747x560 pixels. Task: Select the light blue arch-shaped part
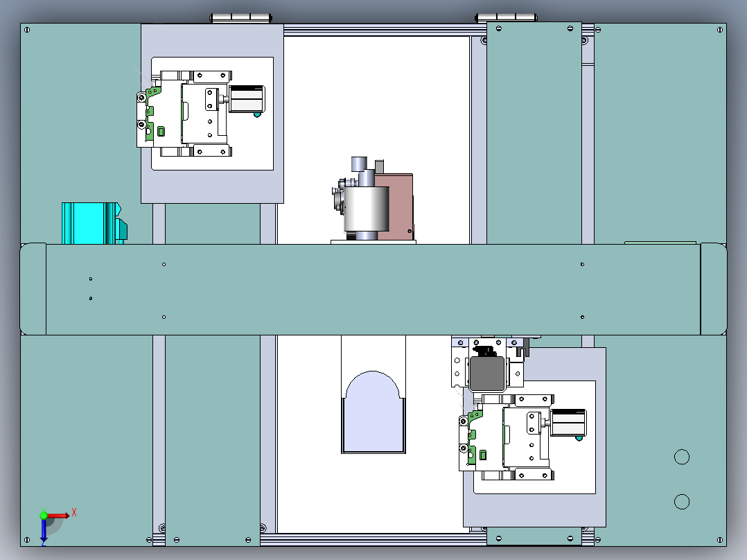[x=373, y=412]
